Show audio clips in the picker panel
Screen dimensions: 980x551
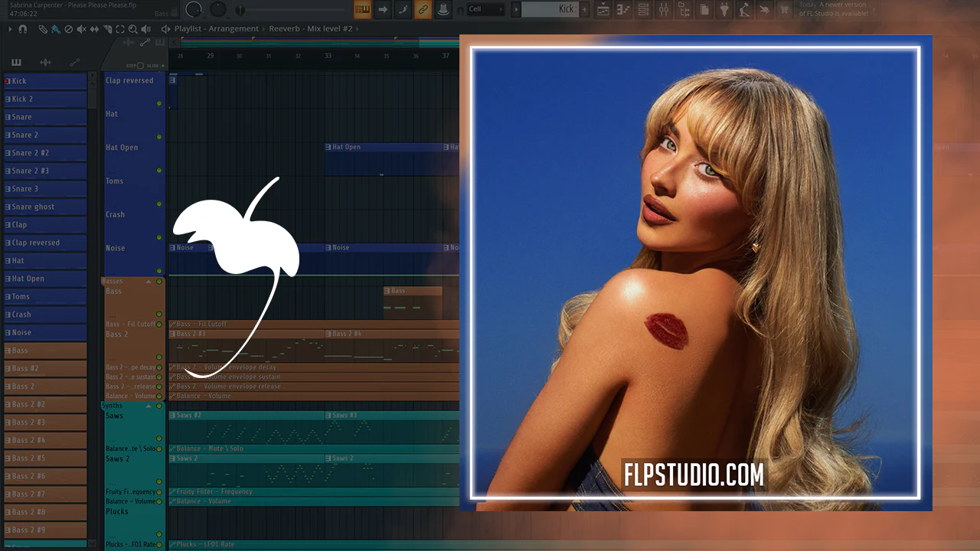point(45,63)
